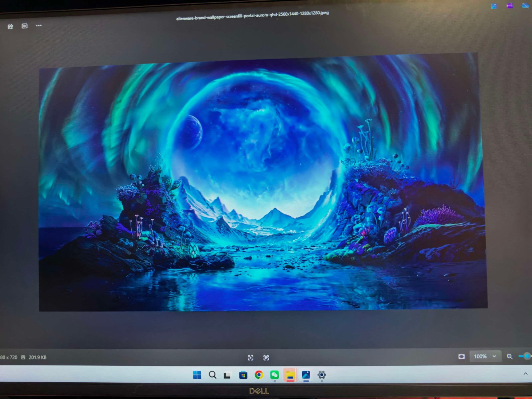
Task: Click the scan text icon in bottom bar
Action: (x=266, y=358)
